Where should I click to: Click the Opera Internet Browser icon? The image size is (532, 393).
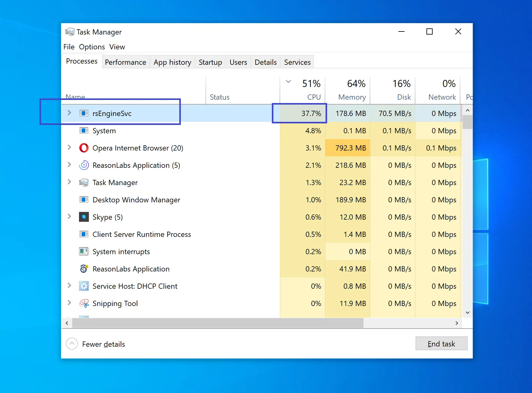[x=84, y=148]
